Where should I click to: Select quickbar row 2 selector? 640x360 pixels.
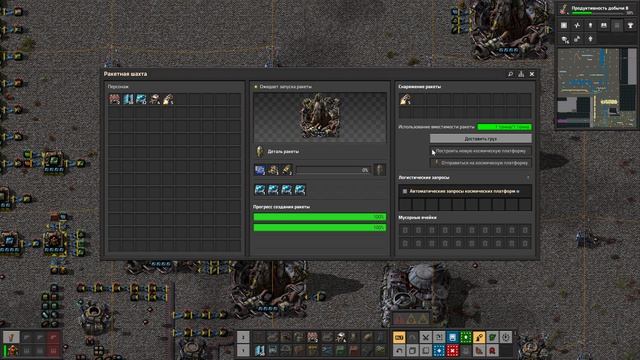tap(243, 337)
